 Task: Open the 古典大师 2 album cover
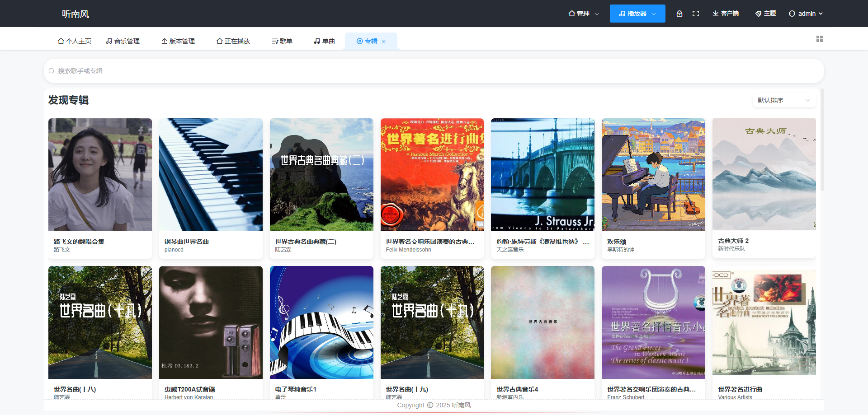[x=764, y=174]
